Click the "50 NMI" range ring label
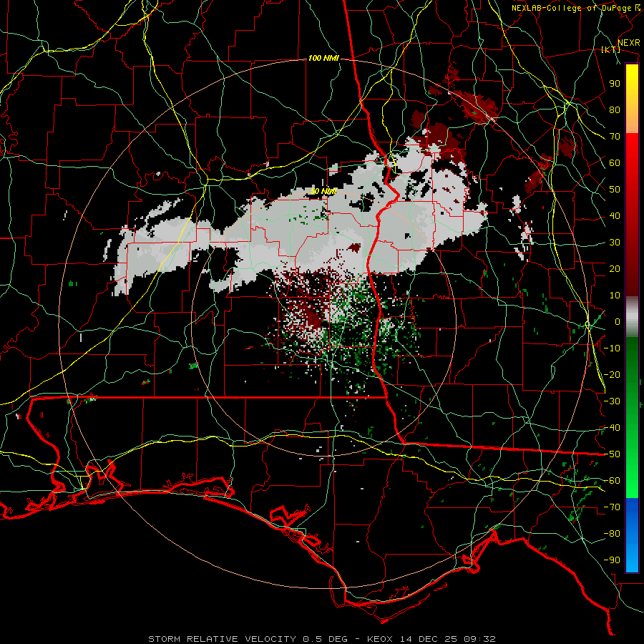The width and height of the screenshot is (644, 644). point(323,191)
